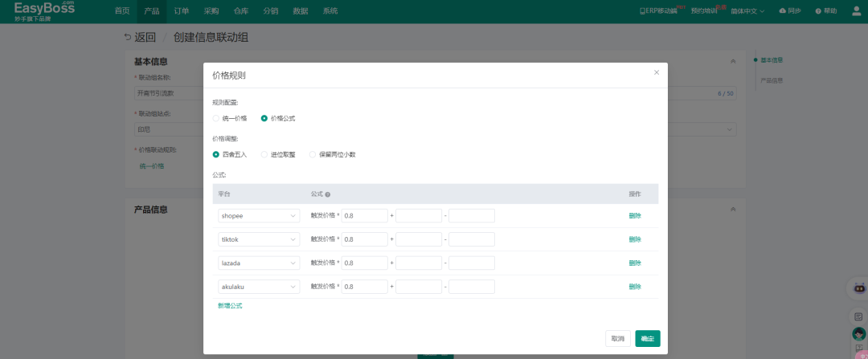Open 产品 in top navigation
Image resolution: width=868 pixels, height=359 pixels.
[152, 11]
